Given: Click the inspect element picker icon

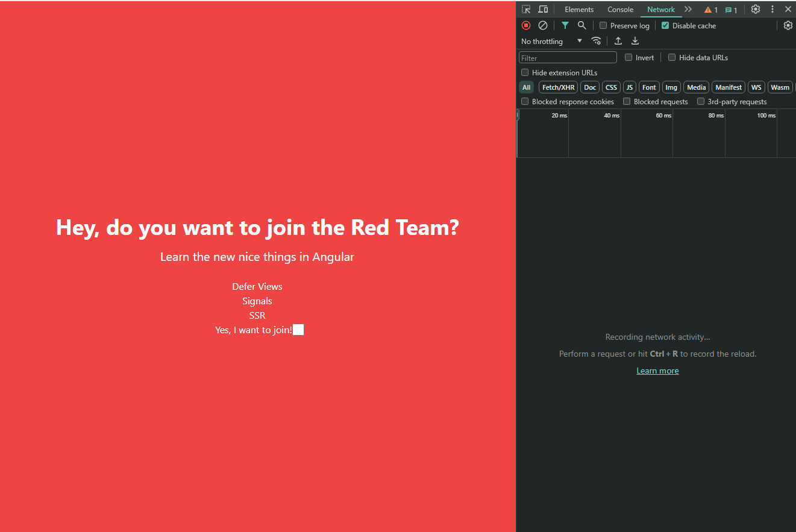Looking at the screenshot, I should [x=526, y=10].
